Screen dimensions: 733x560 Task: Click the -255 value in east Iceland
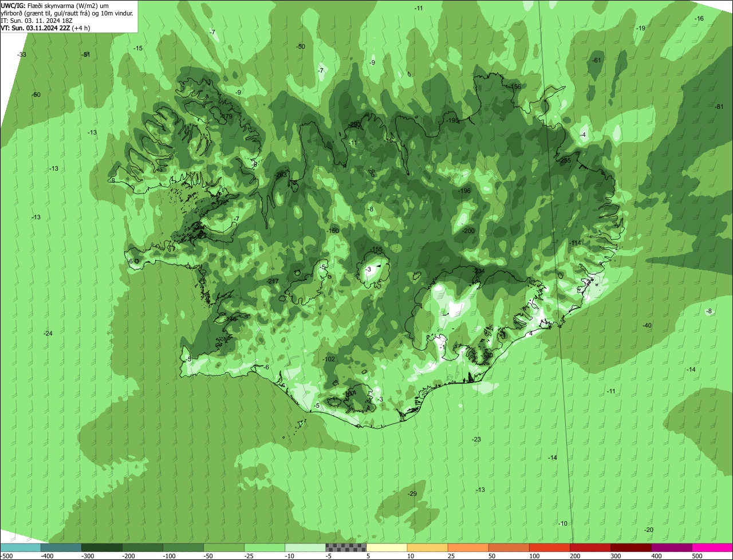(x=565, y=160)
